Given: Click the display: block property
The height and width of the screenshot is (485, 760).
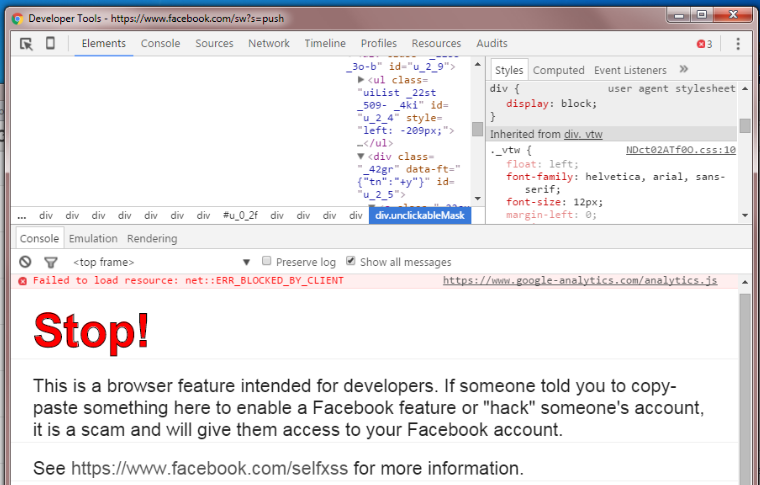Looking at the screenshot, I should click(551, 103).
